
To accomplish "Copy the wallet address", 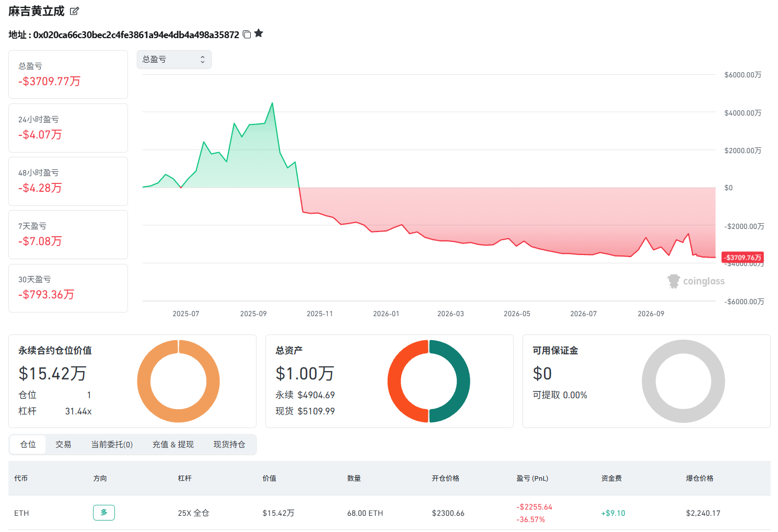I will click(x=247, y=34).
